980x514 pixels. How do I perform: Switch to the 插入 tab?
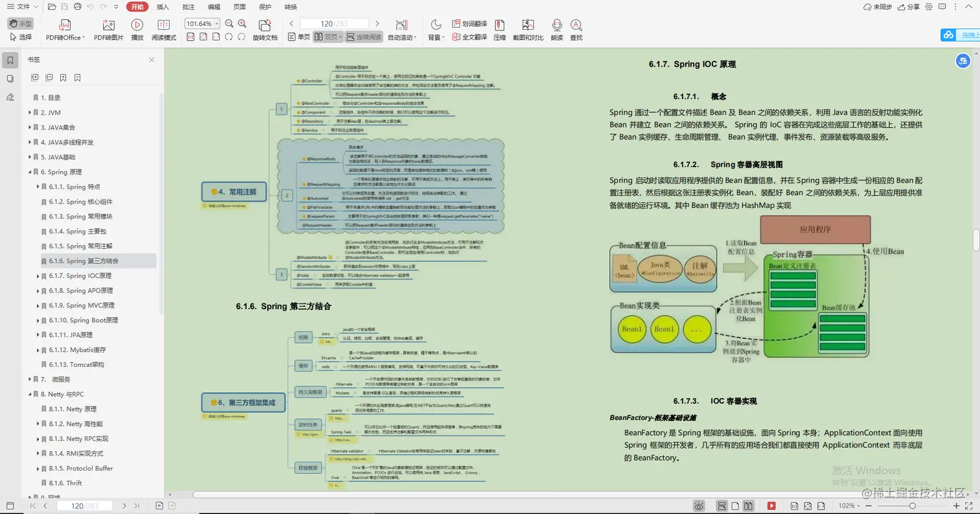(163, 7)
